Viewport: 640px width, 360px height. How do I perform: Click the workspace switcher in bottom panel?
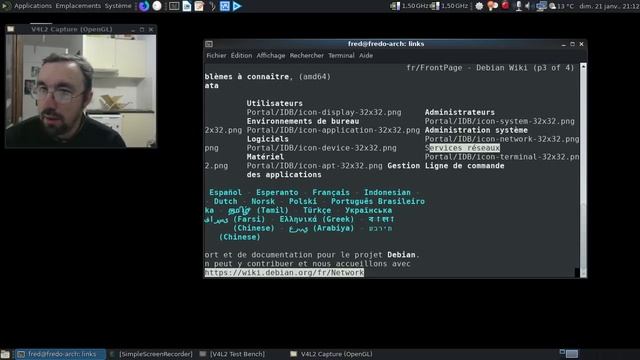[569, 353]
